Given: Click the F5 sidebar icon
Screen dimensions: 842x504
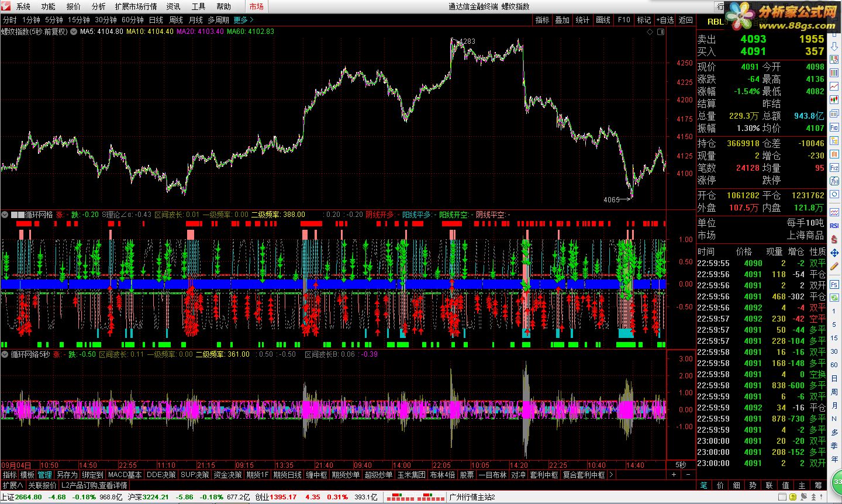Looking at the screenshot, I should [x=834, y=284].
